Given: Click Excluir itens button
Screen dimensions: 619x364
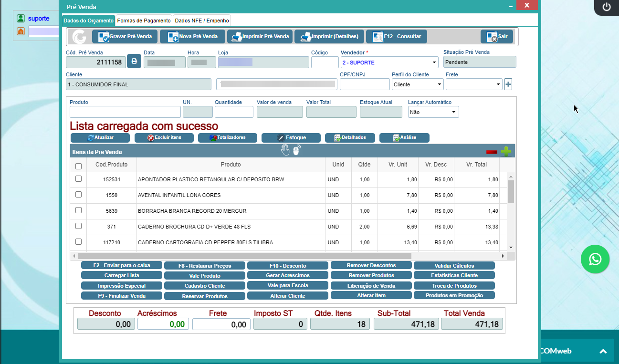Looking at the screenshot, I should pos(164,138).
